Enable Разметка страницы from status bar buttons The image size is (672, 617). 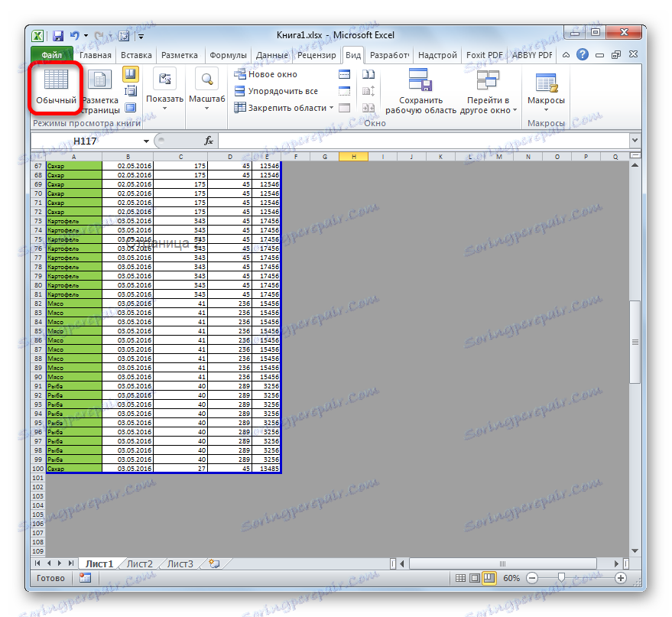[x=476, y=578]
